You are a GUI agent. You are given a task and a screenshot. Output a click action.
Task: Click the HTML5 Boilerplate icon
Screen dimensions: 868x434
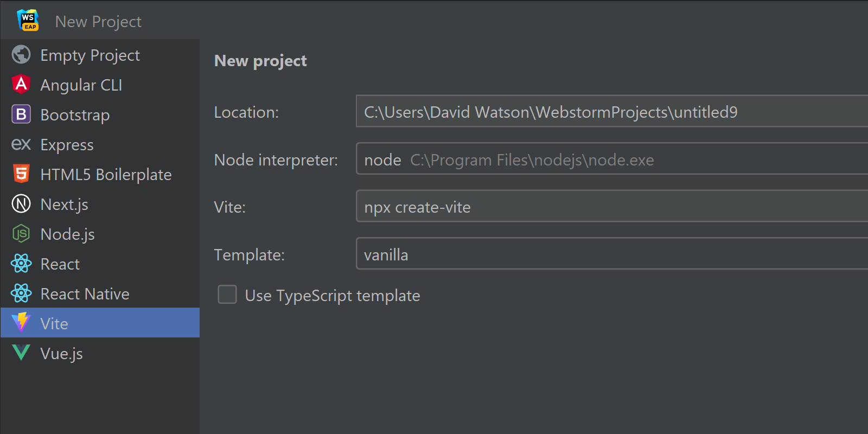[x=20, y=174]
